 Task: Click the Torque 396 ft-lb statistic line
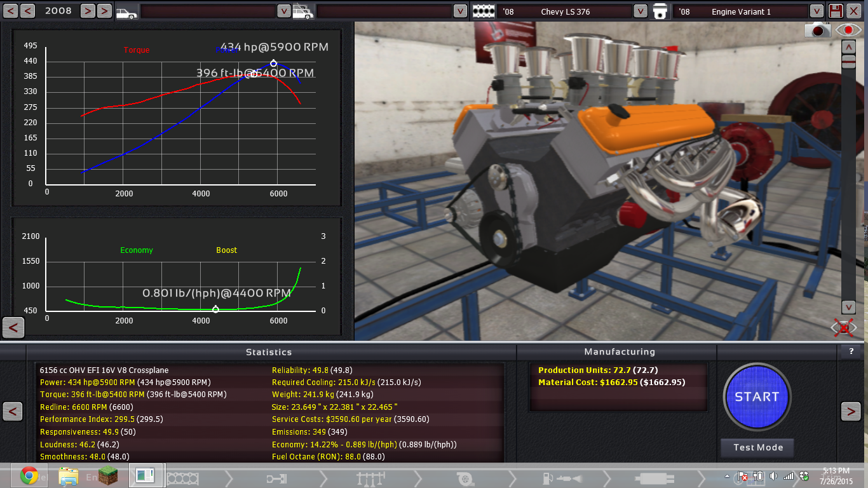(133, 395)
